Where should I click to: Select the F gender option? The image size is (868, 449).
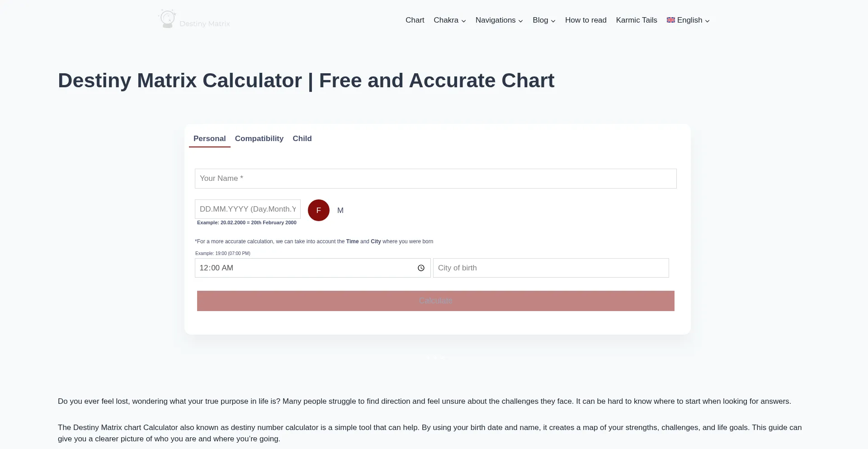[x=319, y=210]
